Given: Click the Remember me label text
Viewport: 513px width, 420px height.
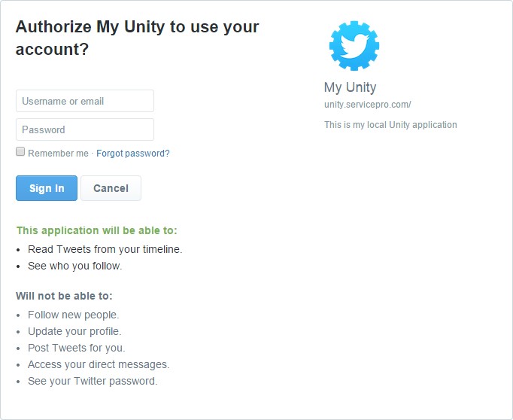Looking at the screenshot, I should coord(58,154).
